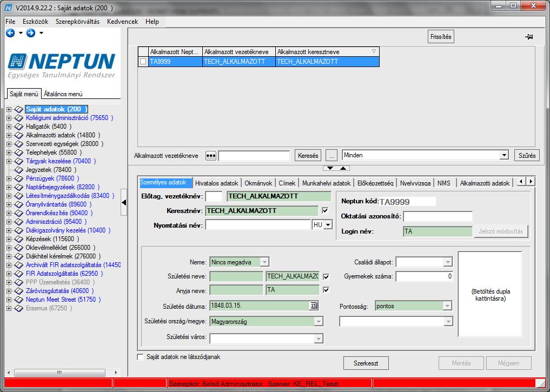The width and height of the screenshot is (550, 392).
Task: Switch to the Okmányok tab
Action: (258, 183)
